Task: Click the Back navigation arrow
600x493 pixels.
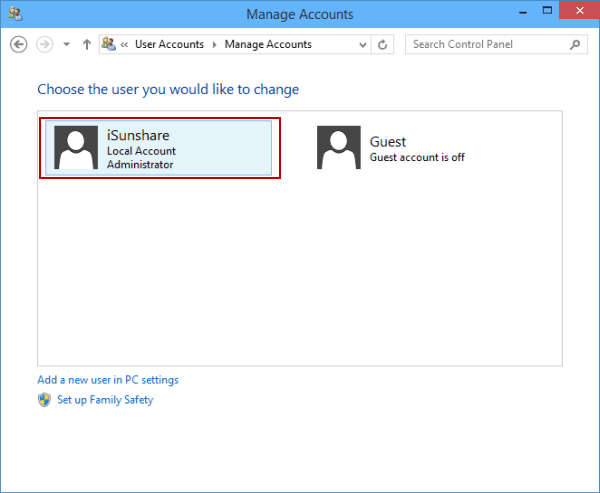Action: tap(18, 45)
